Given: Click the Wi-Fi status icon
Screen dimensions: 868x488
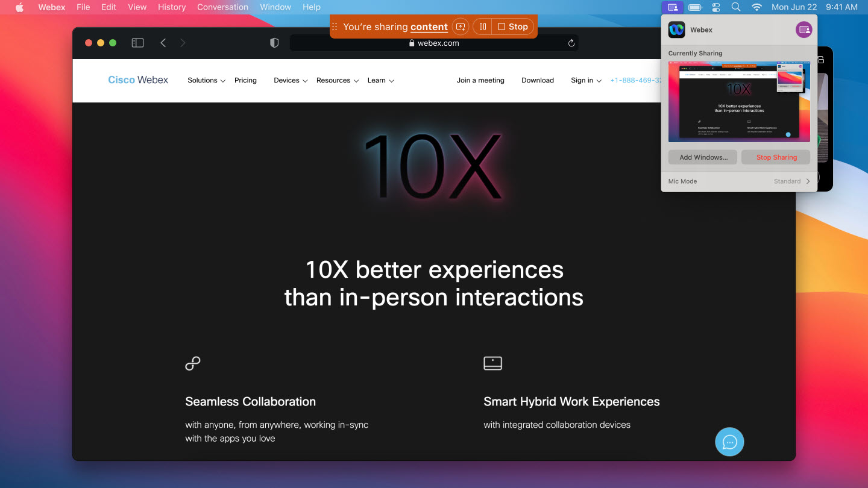Looking at the screenshot, I should pos(756,7).
